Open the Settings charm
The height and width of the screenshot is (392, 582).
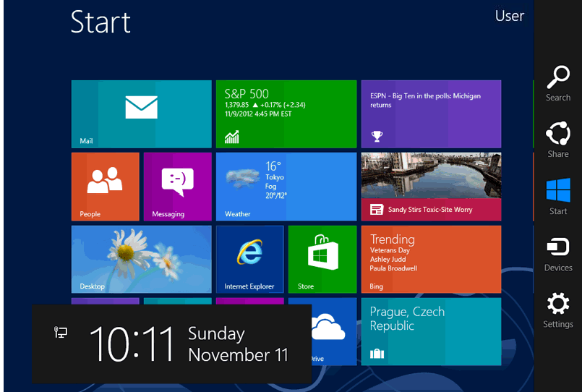click(558, 310)
